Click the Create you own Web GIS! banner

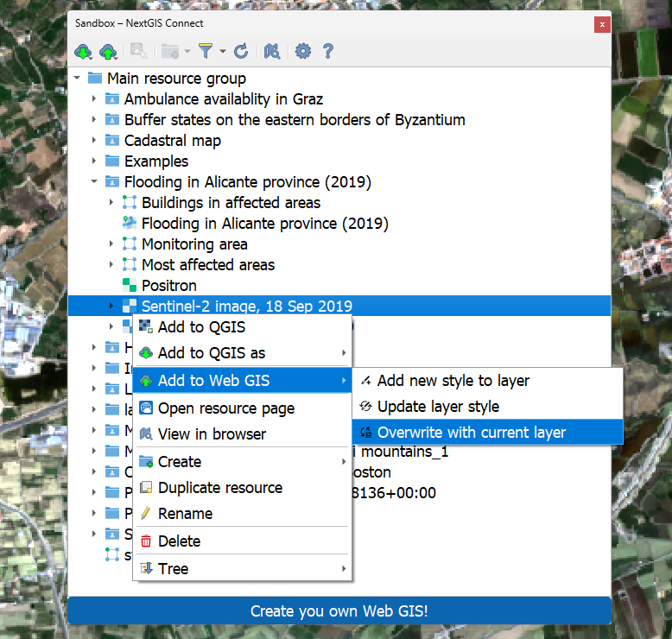click(339, 611)
